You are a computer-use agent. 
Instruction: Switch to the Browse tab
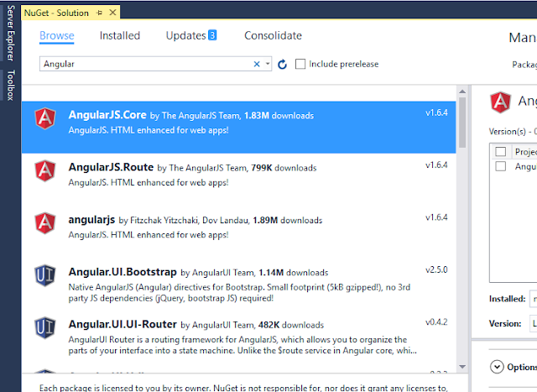point(57,35)
